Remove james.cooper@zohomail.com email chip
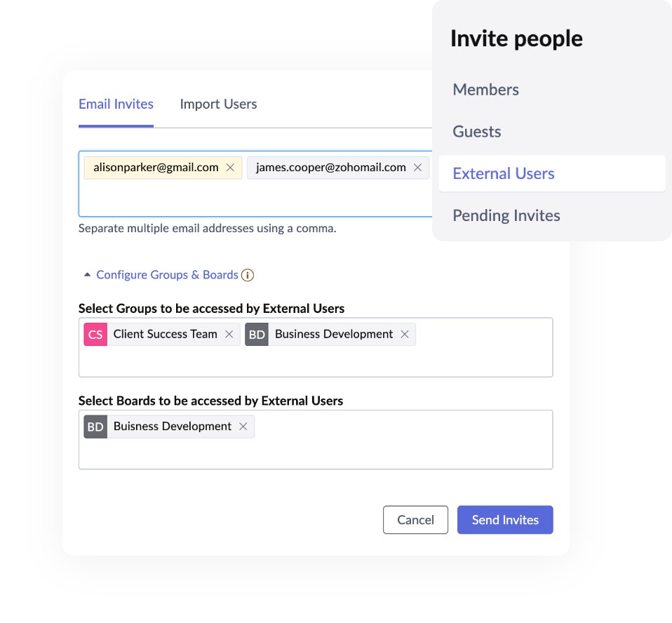Image resolution: width=672 pixels, height=623 pixels. tap(417, 168)
